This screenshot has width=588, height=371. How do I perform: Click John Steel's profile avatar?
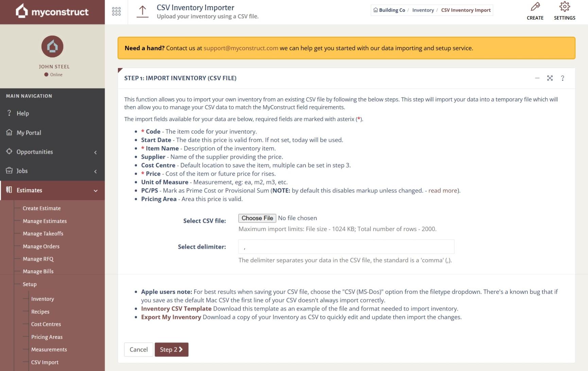[52, 47]
